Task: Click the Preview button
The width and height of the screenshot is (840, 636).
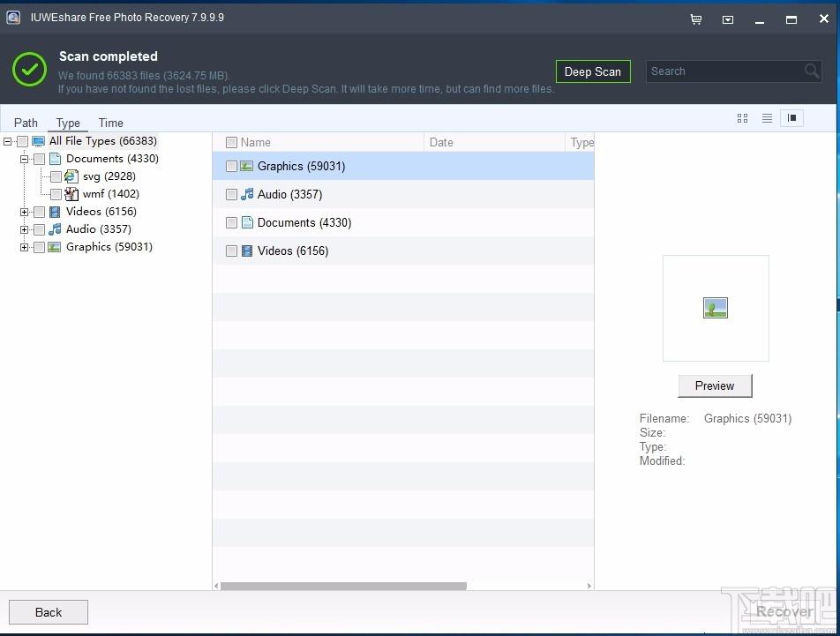Action: click(x=715, y=385)
